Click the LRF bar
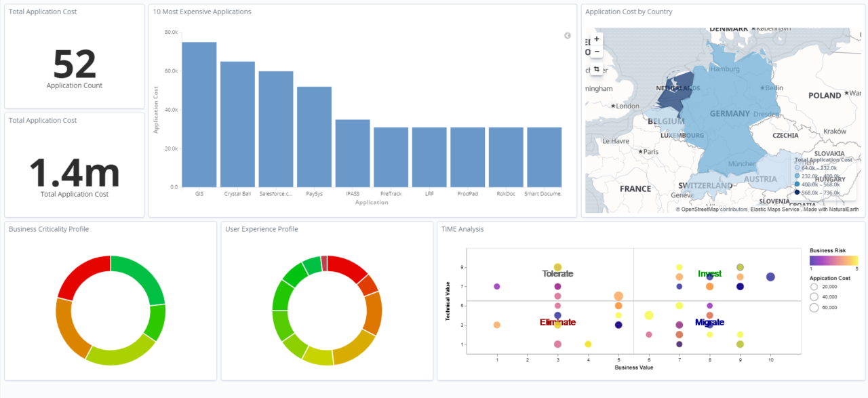 pyautogui.click(x=429, y=157)
